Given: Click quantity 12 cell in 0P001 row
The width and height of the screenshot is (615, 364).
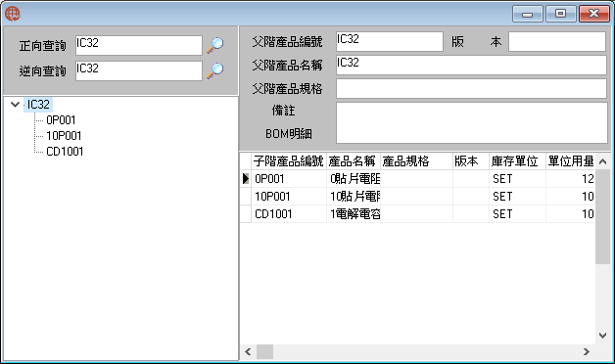Looking at the screenshot, I should pos(570,179).
